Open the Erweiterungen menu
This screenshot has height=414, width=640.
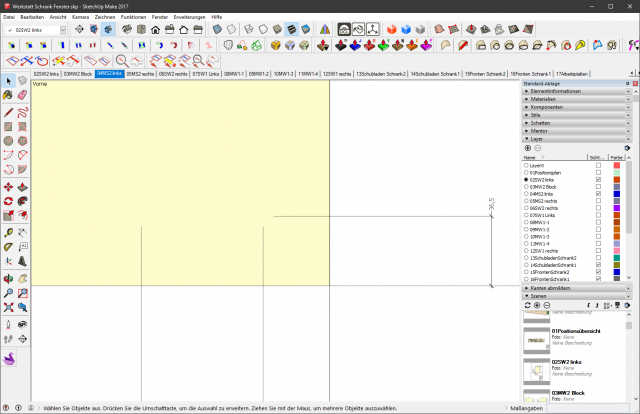(187, 18)
